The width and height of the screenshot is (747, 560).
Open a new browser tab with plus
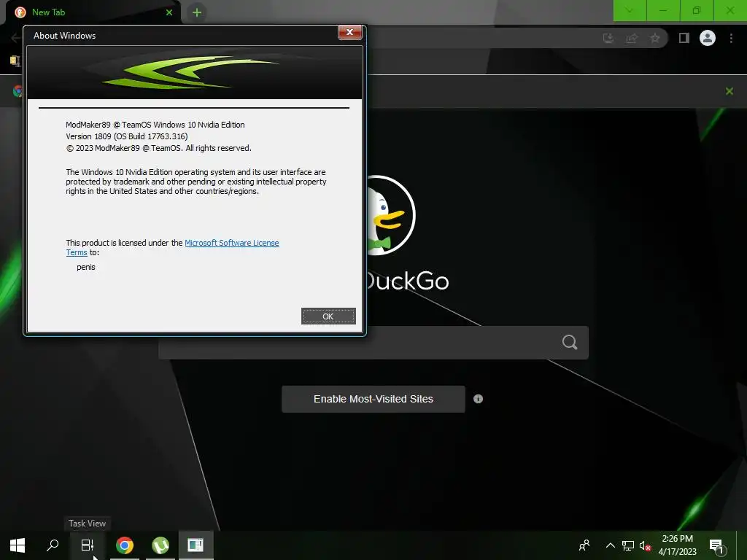[x=197, y=12]
